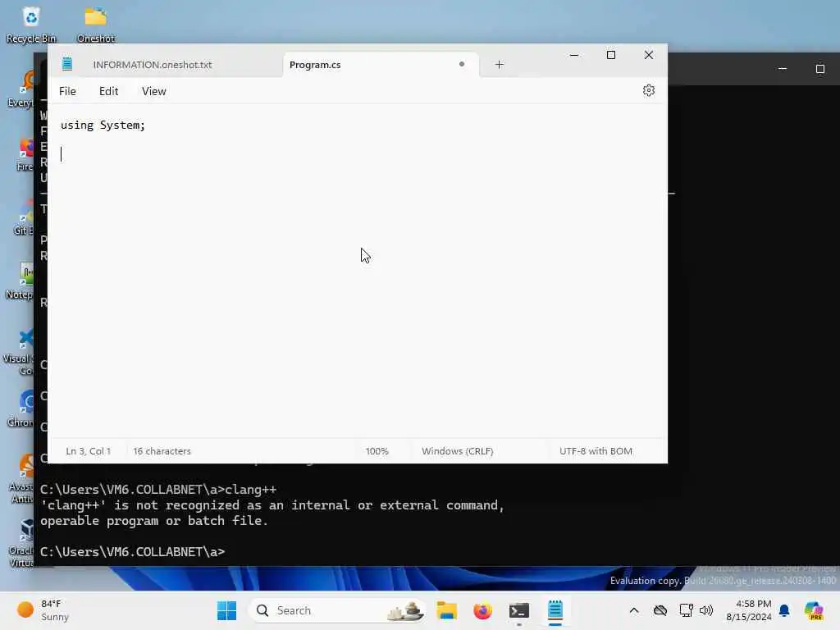Click UTF-8 with BOM encoding status
Viewport: 840px width, 630px height.
pyautogui.click(x=596, y=451)
